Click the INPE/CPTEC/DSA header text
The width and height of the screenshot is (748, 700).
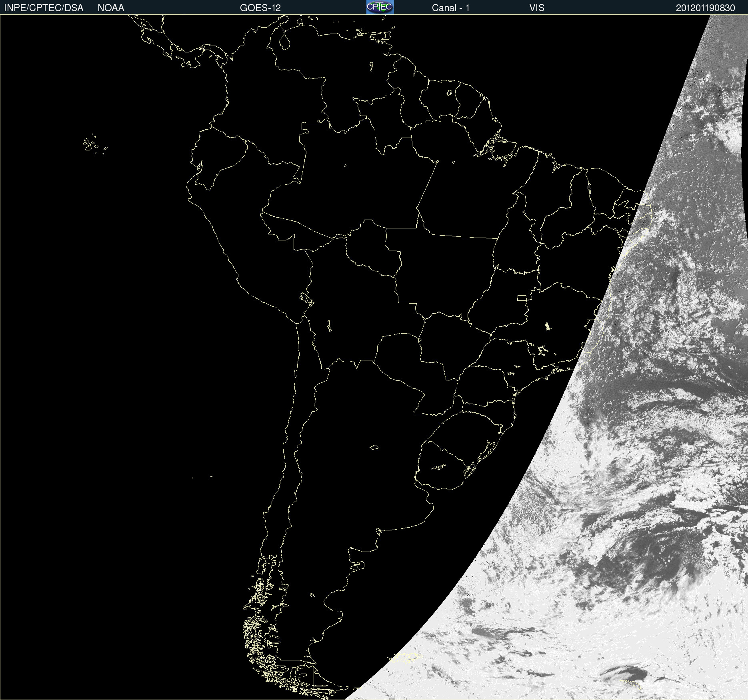click(44, 8)
